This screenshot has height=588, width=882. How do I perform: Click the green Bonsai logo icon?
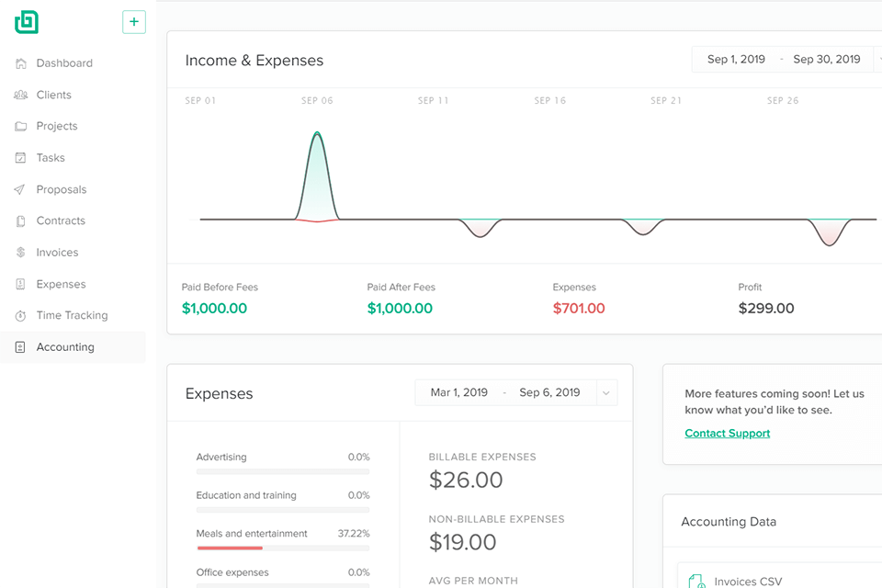[27, 22]
